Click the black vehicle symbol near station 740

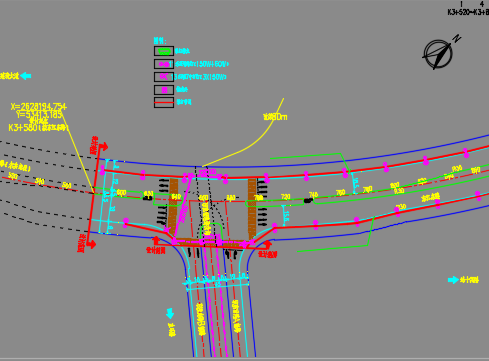(x=308, y=201)
